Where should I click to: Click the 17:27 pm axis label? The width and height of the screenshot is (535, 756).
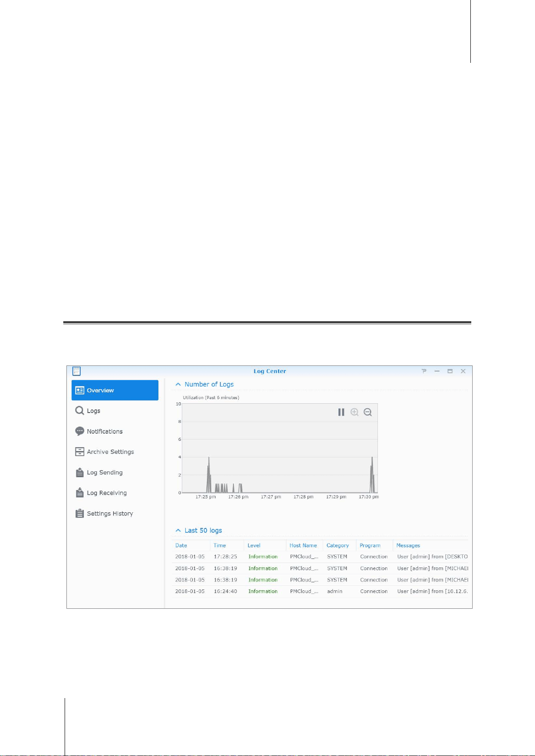click(271, 497)
